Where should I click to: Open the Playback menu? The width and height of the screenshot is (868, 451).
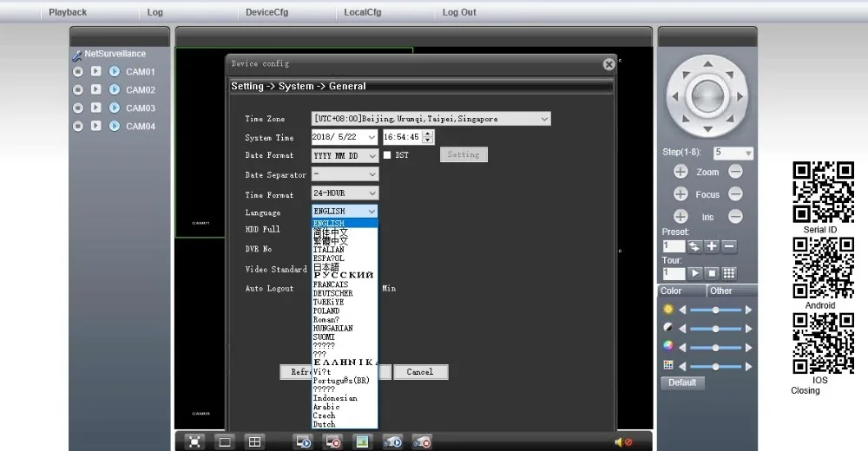tap(68, 12)
